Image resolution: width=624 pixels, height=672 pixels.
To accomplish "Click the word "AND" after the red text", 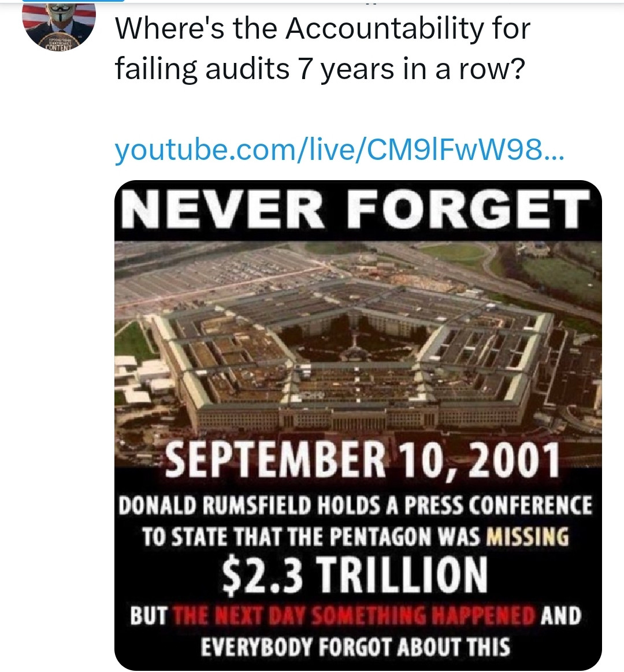I will pyautogui.click(x=560, y=615).
